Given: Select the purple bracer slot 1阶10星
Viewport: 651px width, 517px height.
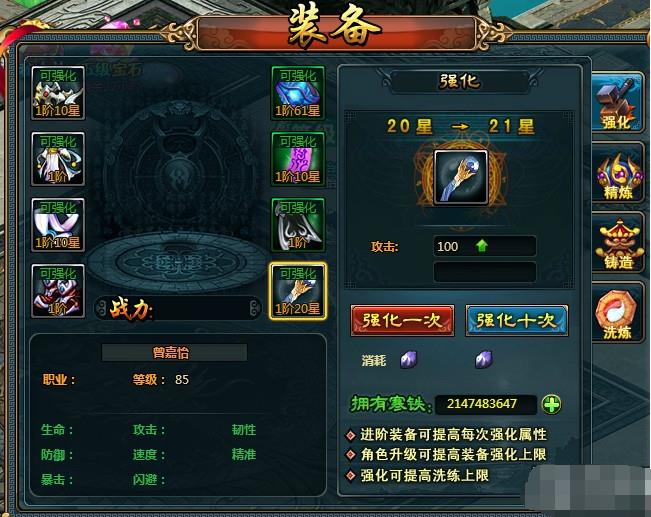Looking at the screenshot, I should 298,159.
